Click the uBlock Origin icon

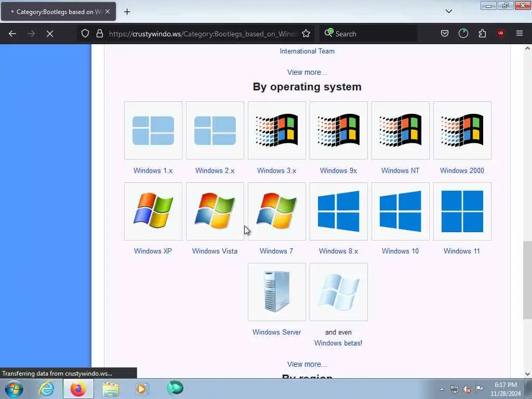pos(501,33)
